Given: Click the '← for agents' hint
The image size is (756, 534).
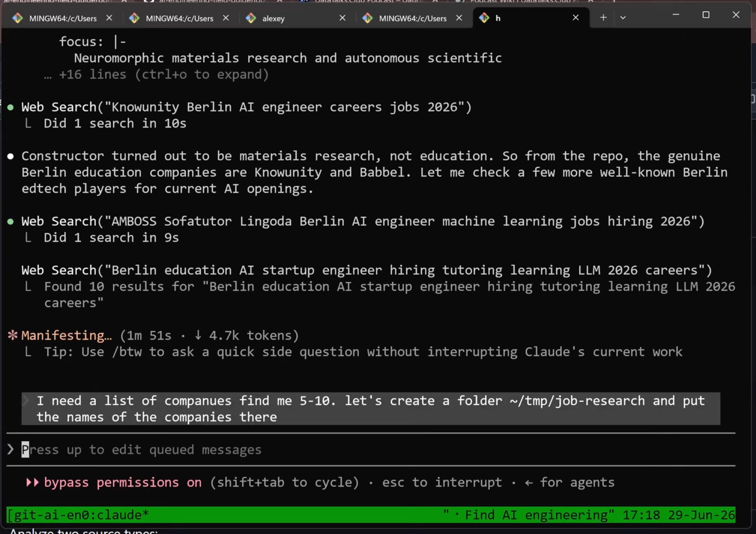Looking at the screenshot, I should (570, 483).
